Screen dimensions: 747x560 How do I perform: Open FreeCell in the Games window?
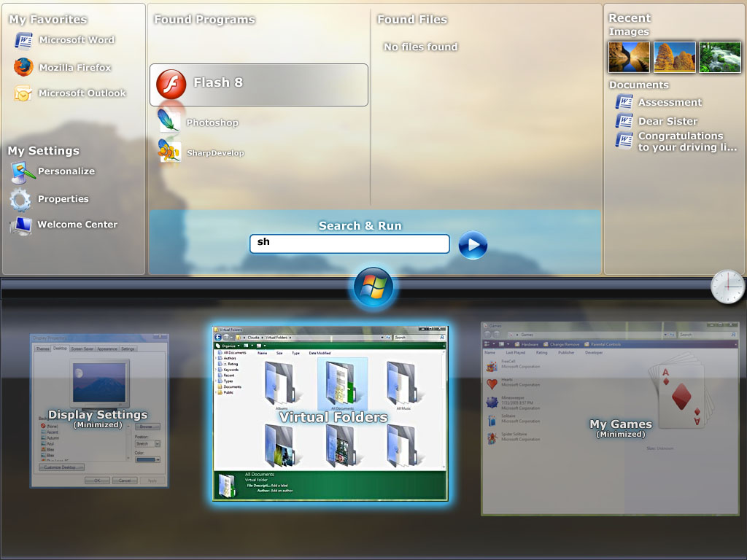[513, 365]
